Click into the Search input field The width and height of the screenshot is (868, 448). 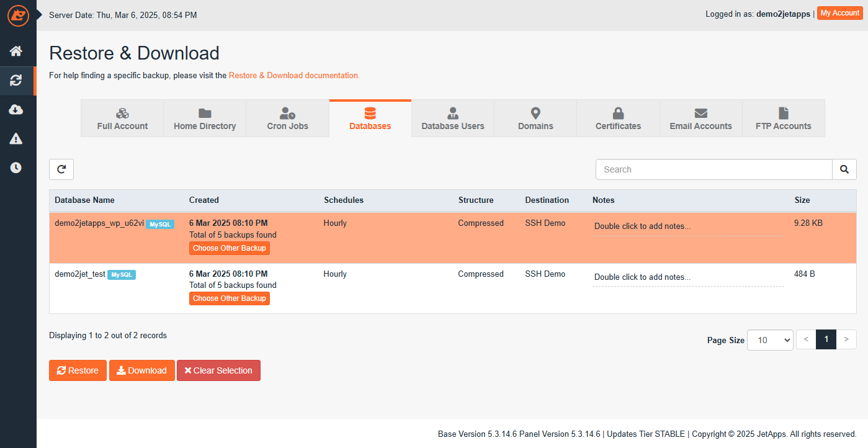pyautogui.click(x=714, y=169)
